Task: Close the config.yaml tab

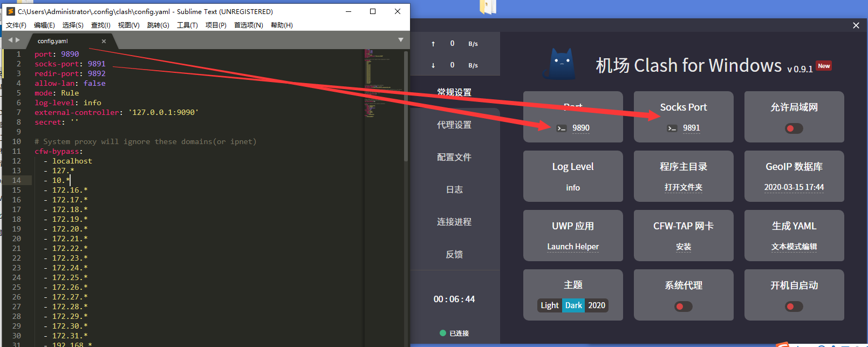Action: (104, 41)
